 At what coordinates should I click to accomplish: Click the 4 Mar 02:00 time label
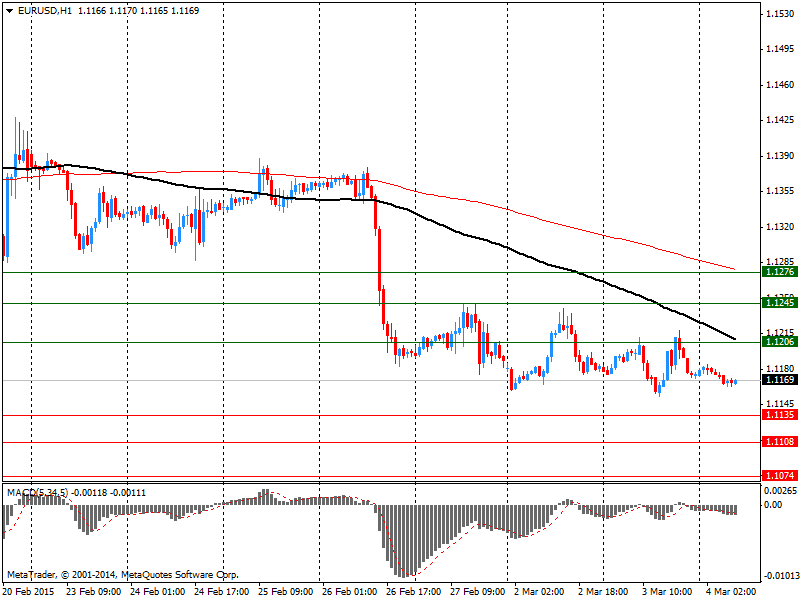click(x=731, y=592)
